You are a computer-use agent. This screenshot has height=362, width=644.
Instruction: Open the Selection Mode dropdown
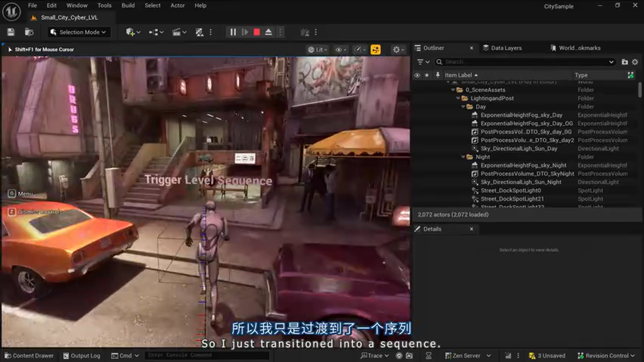pos(78,32)
